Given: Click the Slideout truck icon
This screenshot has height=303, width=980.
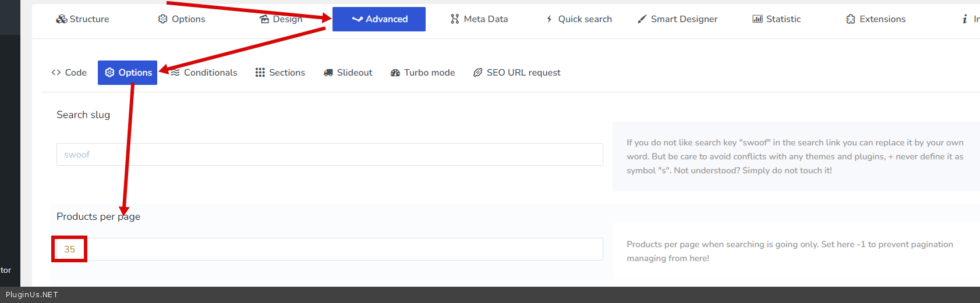Looking at the screenshot, I should [328, 73].
